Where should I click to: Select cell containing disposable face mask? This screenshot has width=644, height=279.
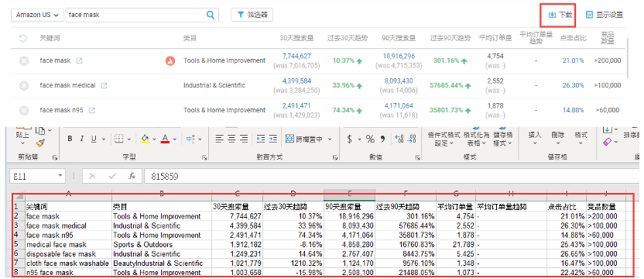click(69, 254)
